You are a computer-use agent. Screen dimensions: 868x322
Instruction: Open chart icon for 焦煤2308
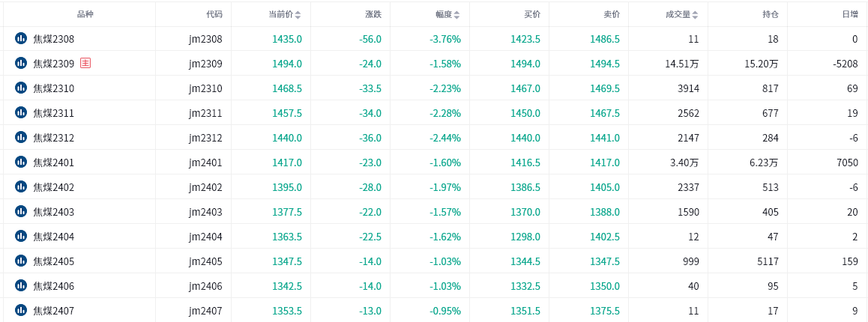tap(20, 39)
